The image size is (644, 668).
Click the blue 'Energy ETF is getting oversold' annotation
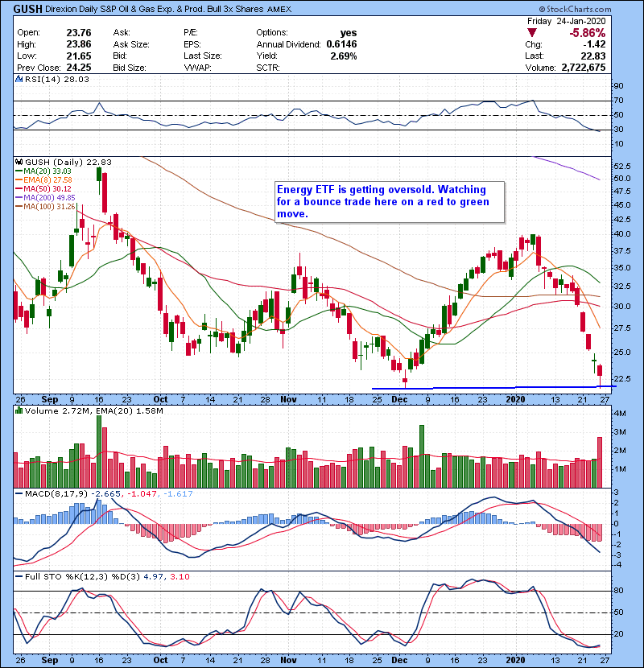[x=390, y=202]
